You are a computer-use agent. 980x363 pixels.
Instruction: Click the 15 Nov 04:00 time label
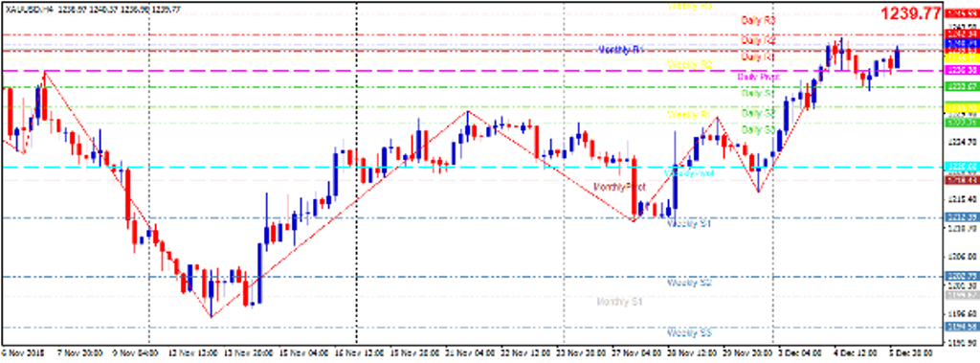[302, 352]
